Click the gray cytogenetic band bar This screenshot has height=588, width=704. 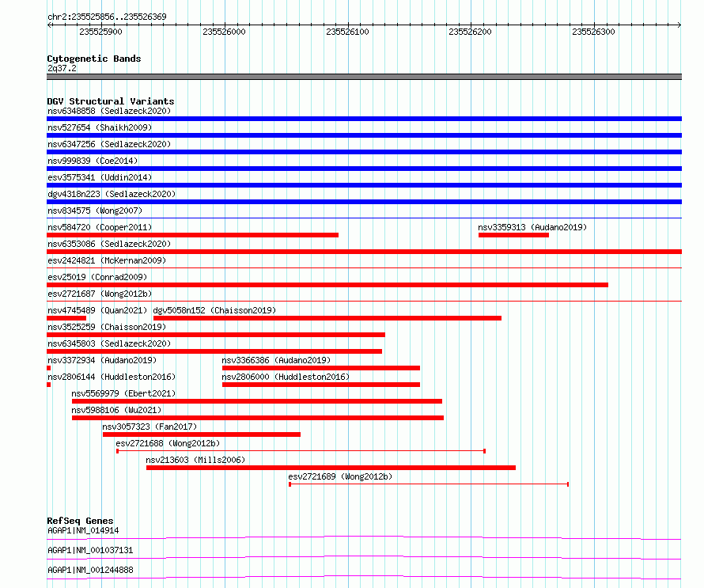point(364,77)
